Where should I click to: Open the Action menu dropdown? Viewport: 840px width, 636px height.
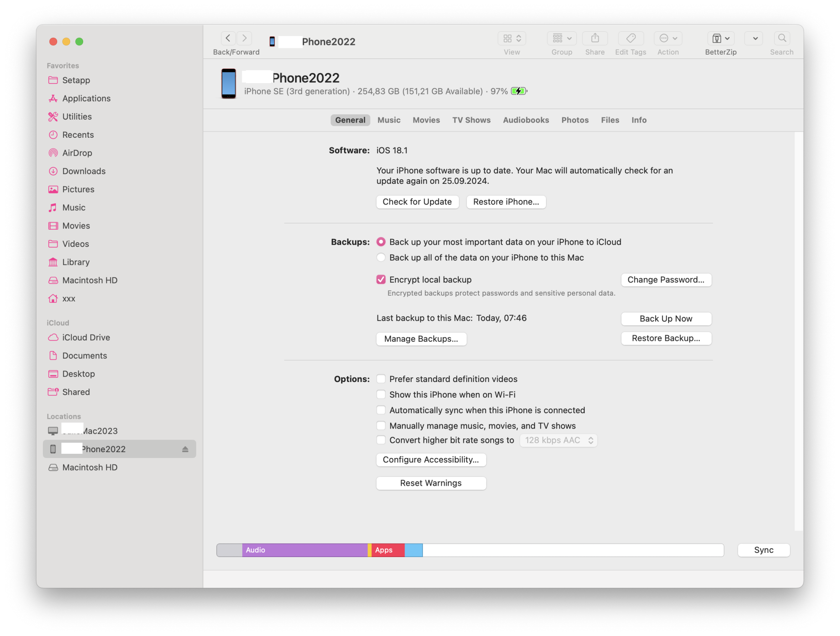point(668,38)
